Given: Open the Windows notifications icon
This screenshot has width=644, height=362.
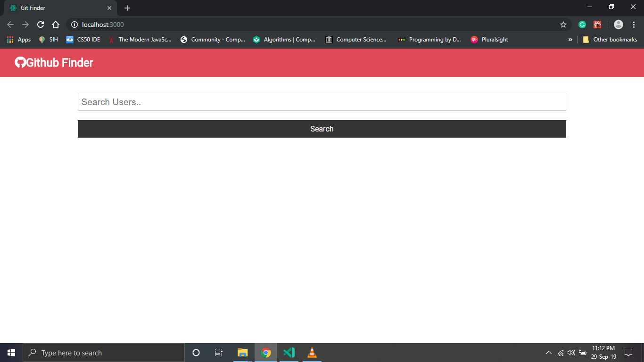Looking at the screenshot, I should tap(628, 352).
